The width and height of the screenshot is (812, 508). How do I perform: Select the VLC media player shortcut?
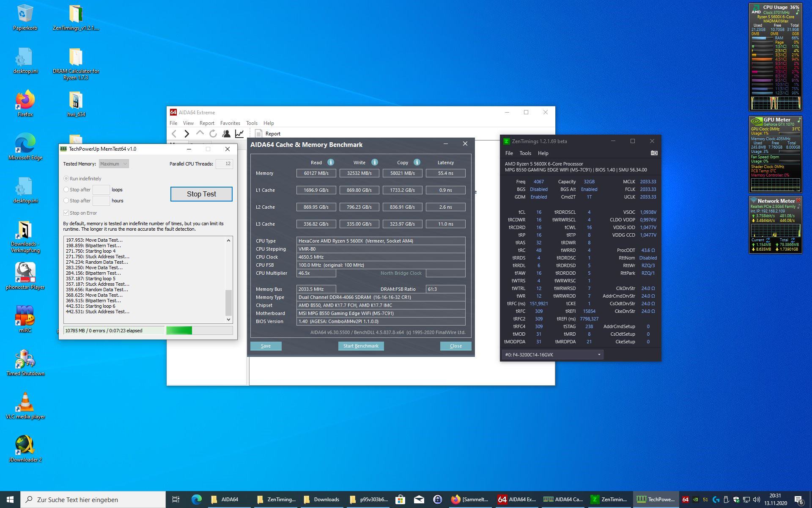tap(25, 406)
